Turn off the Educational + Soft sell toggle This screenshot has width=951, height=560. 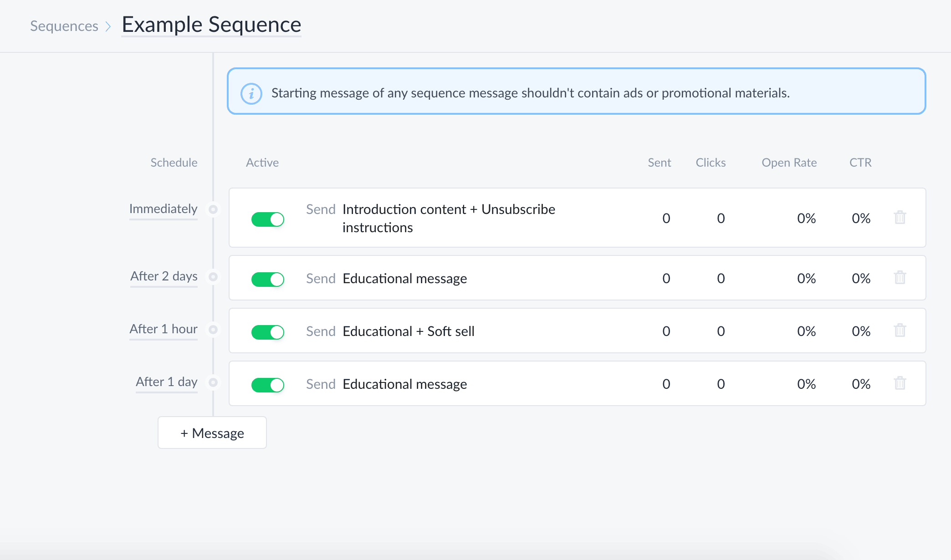coord(268,332)
